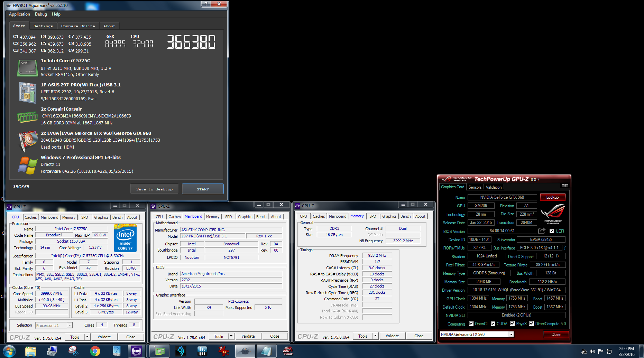Click the Bus Interface question mark icon

tap(565, 248)
